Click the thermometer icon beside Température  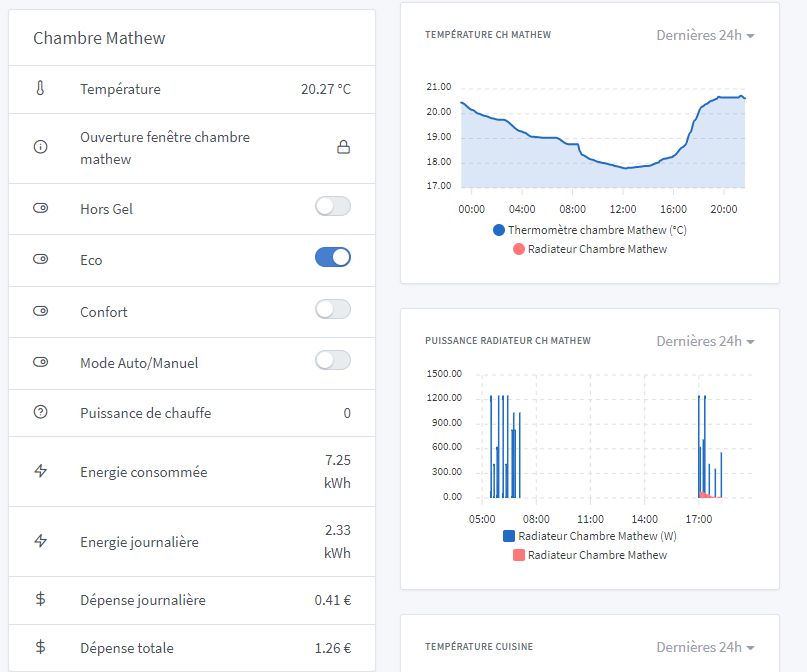coord(40,89)
